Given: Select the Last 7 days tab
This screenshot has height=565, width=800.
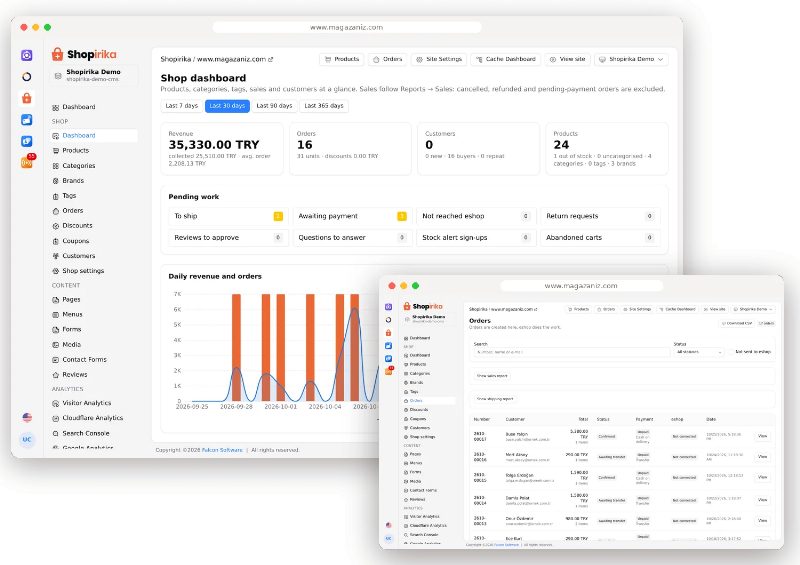Looking at the screenshot, I should [x=182, y=106].
